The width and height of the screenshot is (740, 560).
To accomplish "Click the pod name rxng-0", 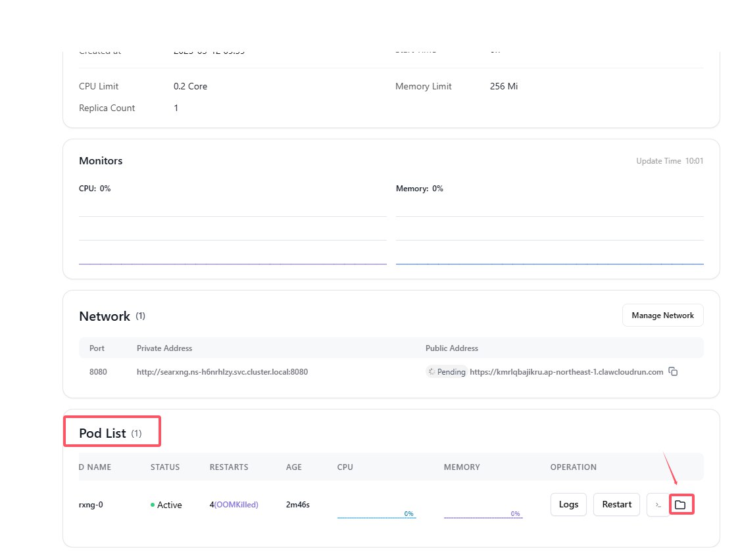I will (x=91, y=505).
